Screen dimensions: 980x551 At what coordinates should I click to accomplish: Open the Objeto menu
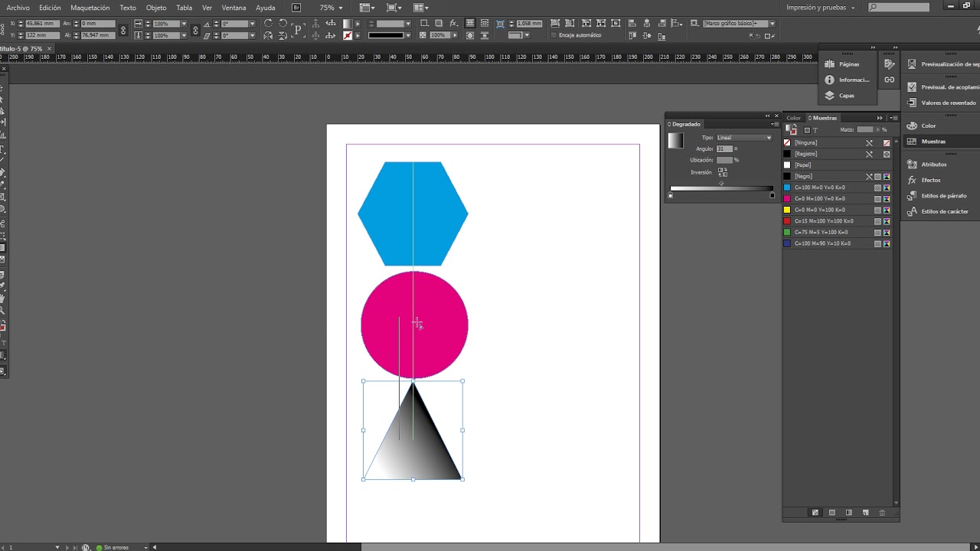(156, 8)
